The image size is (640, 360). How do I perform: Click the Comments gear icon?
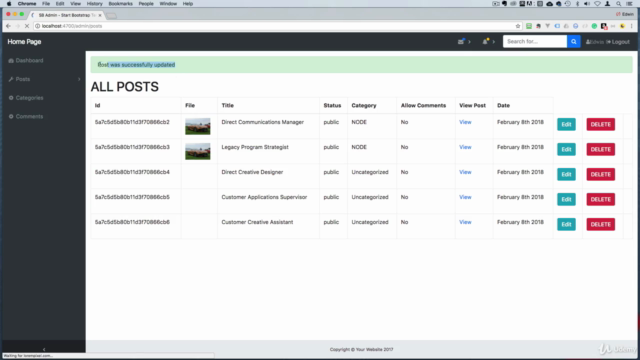tap(11, 116)
